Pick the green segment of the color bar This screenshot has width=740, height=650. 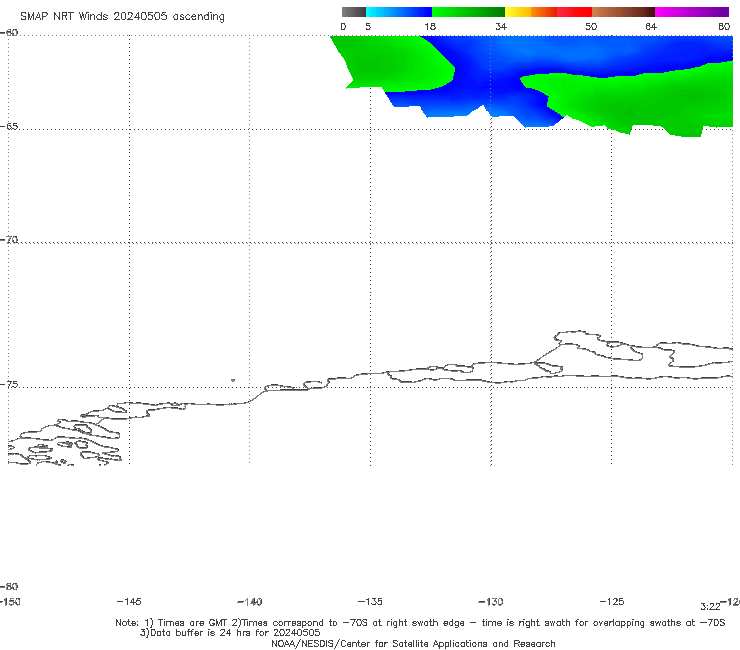click(x=468, y=12)
